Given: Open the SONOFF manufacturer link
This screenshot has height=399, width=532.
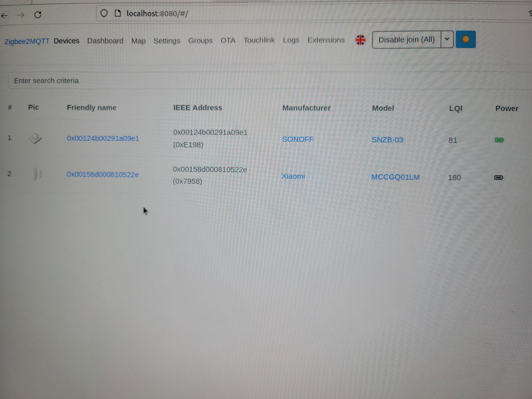Looking at the screenshot, I should point(298,140).
